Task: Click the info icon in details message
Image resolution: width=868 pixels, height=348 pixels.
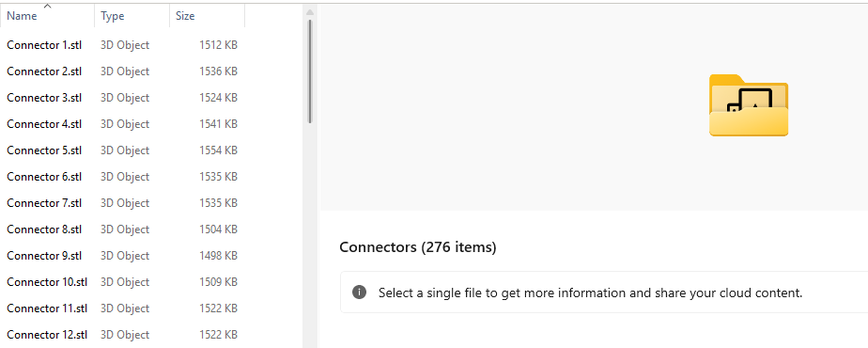Action: (x=359, y=292)
